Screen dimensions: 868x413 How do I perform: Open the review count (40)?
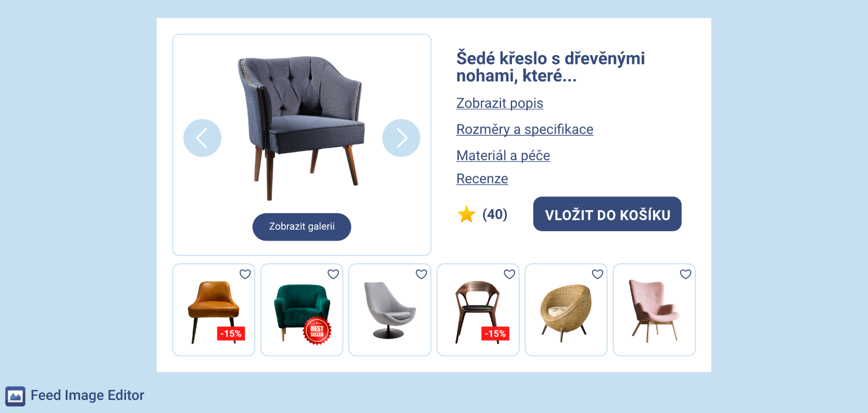pos(495,214)
